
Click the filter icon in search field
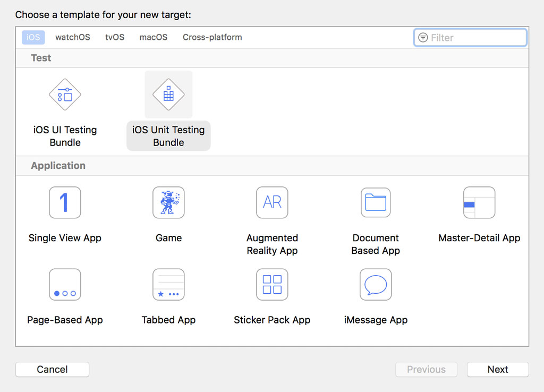point(423,38)
